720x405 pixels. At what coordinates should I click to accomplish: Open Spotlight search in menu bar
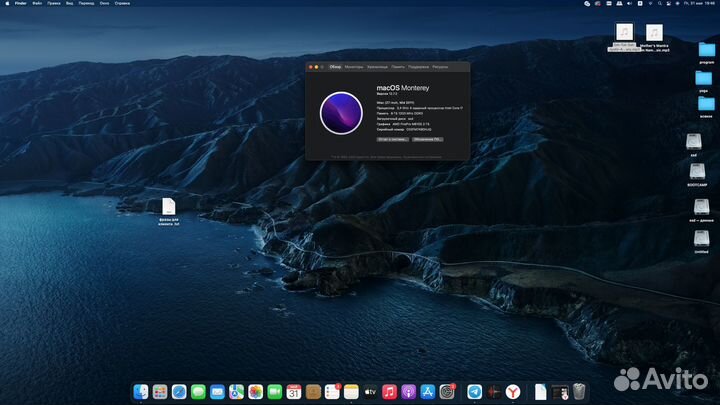(659, 3)
